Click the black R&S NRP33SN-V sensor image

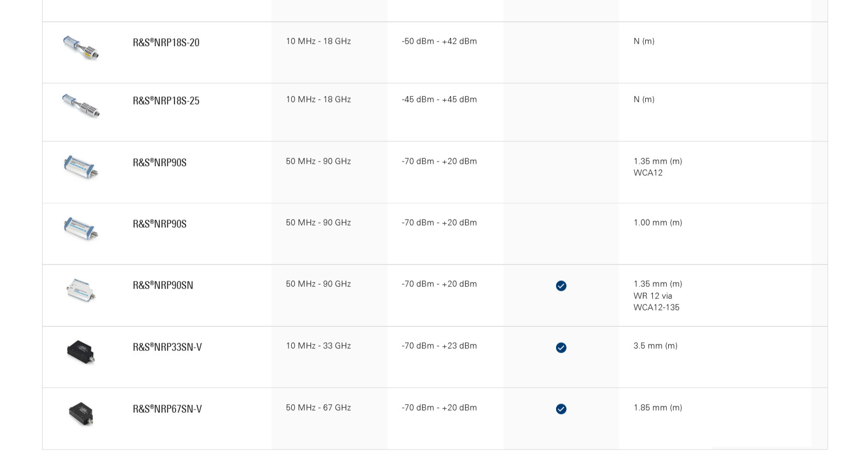80,351
